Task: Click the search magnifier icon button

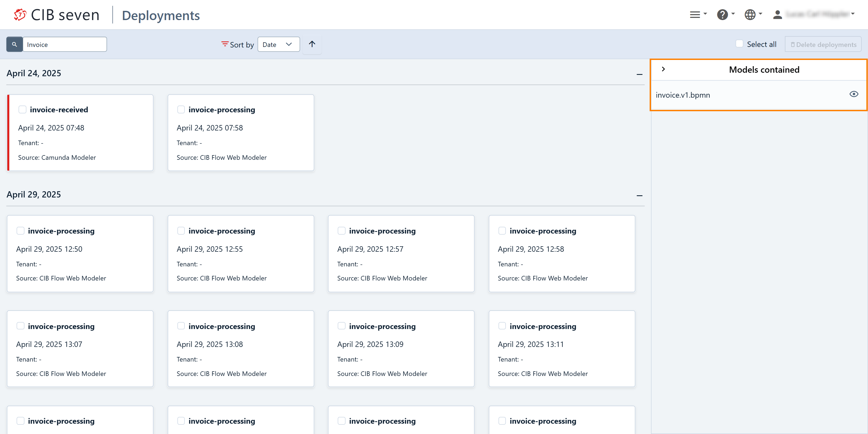Action: 14,44
